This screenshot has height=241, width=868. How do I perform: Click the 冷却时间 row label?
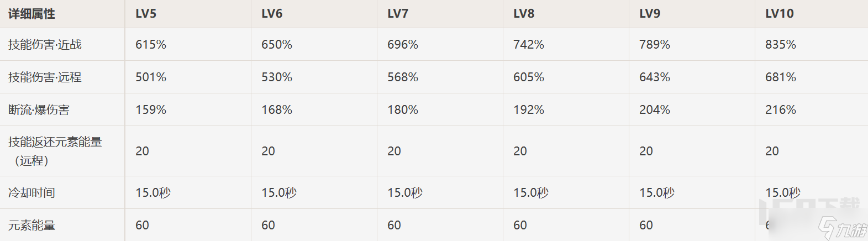pyautogui.click(x=31, y=193)
